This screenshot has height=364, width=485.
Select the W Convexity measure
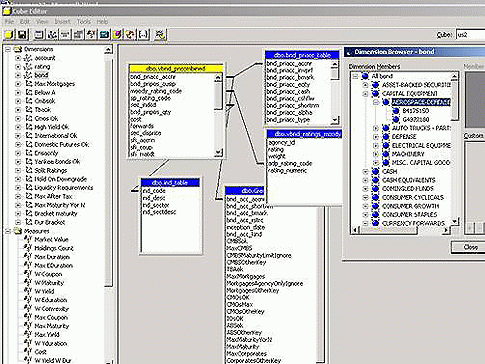point(51,309)
